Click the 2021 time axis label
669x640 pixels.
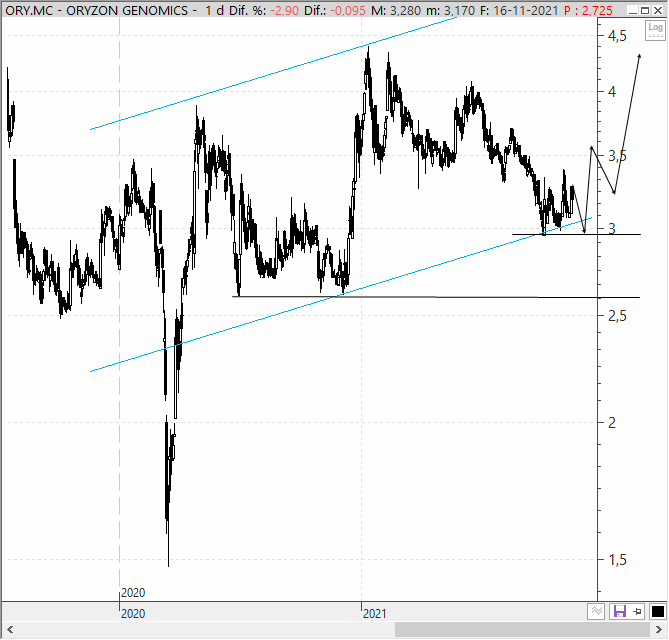(x=374, y=614)
